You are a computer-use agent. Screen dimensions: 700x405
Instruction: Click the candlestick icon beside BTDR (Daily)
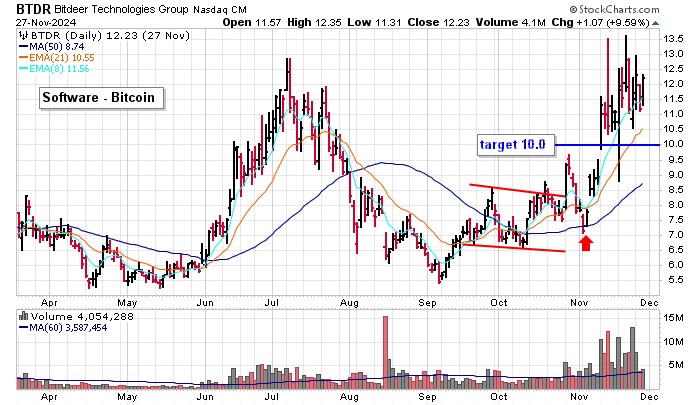tap(23, 36)
